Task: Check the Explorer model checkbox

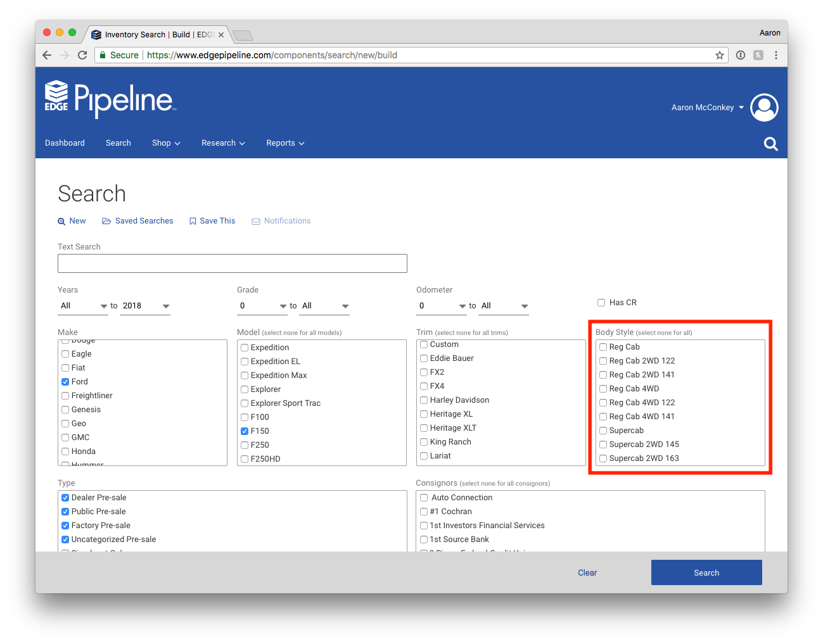Action: (x=245, y=389)
